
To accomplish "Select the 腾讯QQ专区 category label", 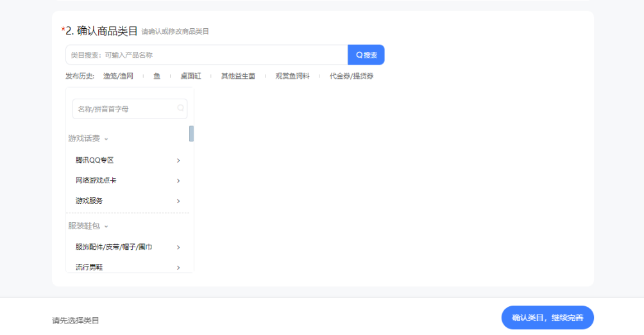I will point(94,160).
